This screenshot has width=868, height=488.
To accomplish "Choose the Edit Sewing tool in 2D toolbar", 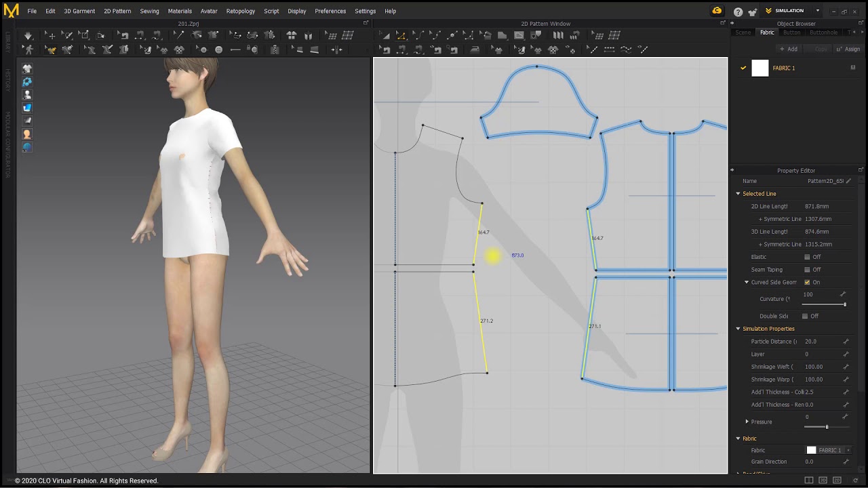I will 386,49.
